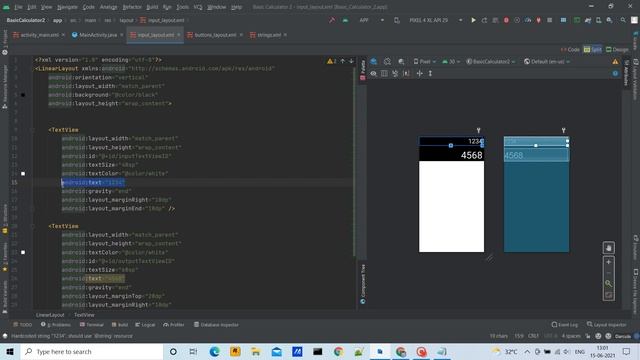Open the AVD Manager icon
This screenshot has height=360, width=640.
[598, 20]
